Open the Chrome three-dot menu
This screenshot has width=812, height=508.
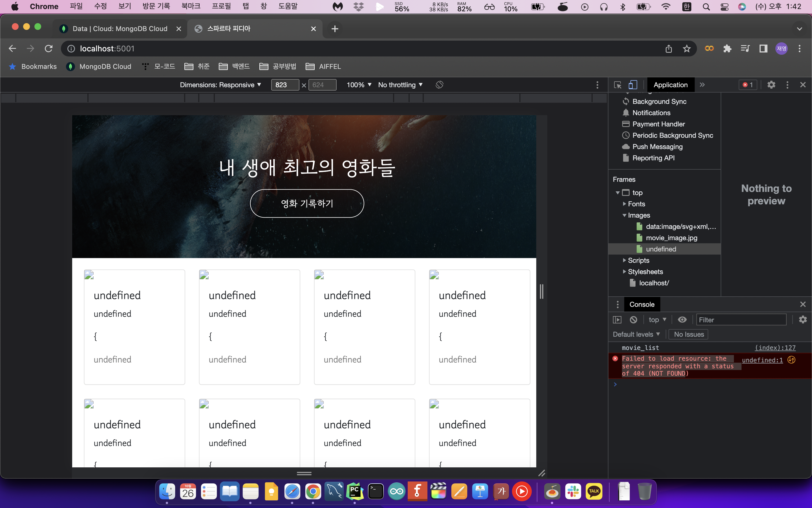(800, 49)
